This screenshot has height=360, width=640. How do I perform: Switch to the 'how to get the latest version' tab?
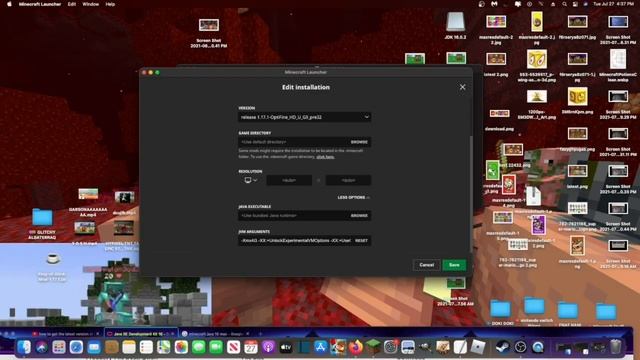point(65,333)
